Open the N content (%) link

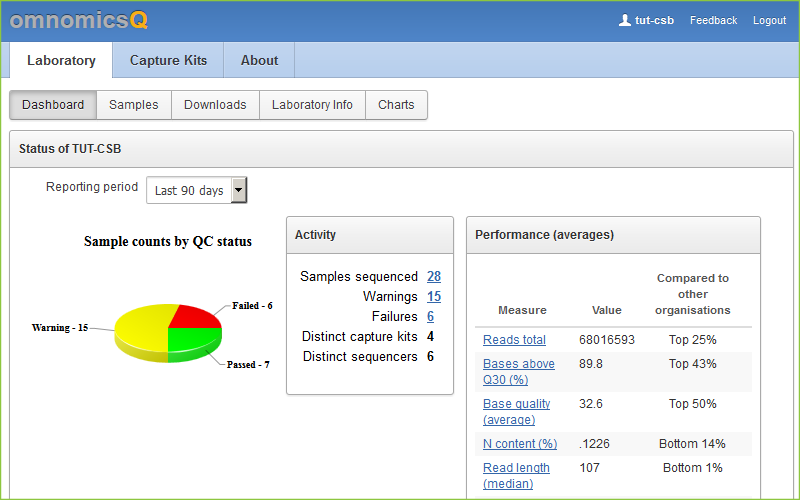(x=519, y=444)
